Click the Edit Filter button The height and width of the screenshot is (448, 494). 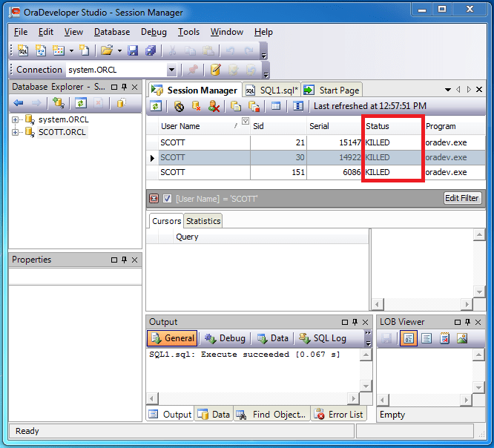[462, 198]
